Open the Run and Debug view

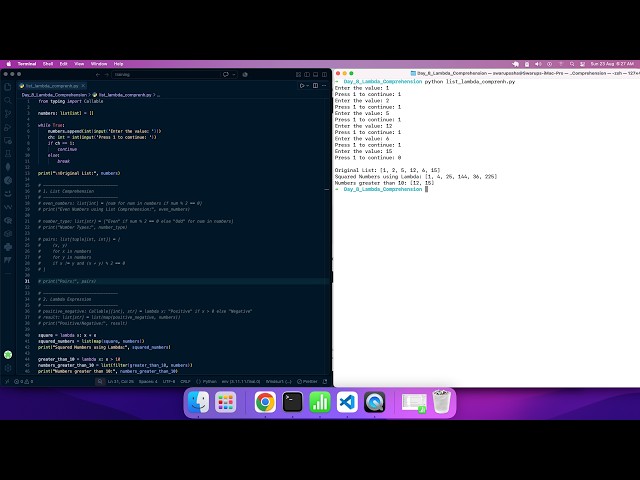(x=8, y=127)
